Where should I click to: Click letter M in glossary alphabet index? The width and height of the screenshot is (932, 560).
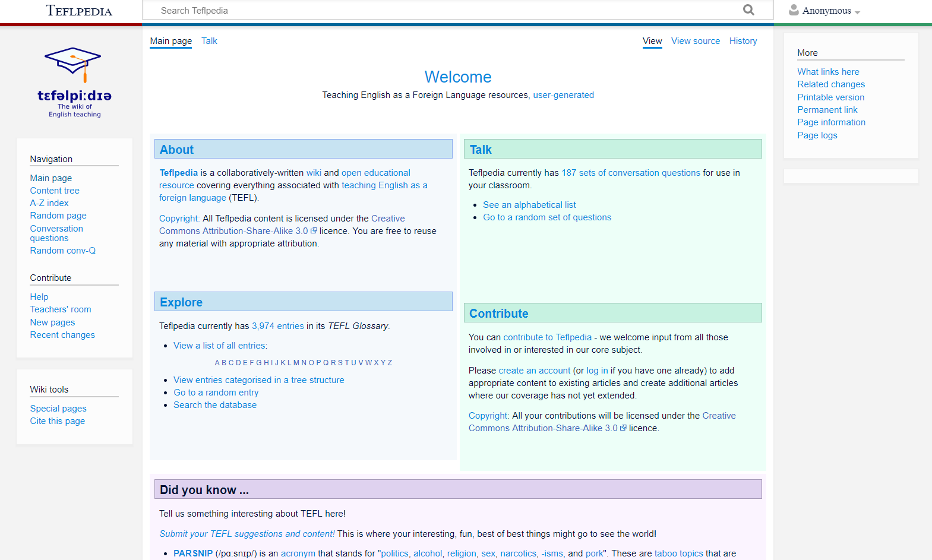[296, 363]
